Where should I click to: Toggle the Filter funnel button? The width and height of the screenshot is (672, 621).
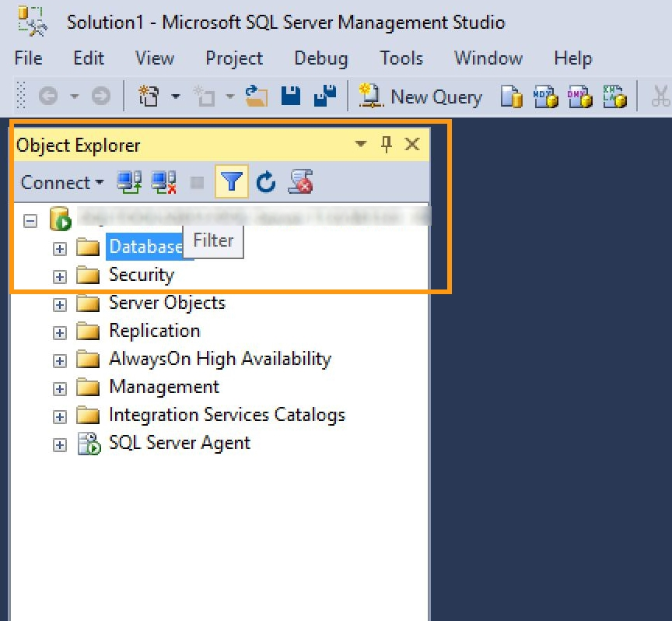232,181
